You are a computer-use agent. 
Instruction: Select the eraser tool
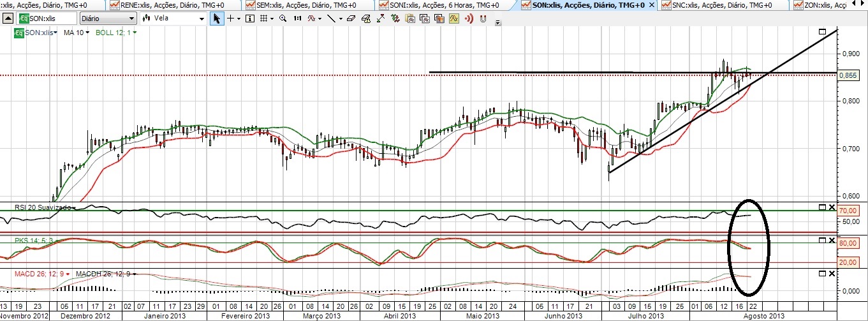coord(351,19)
